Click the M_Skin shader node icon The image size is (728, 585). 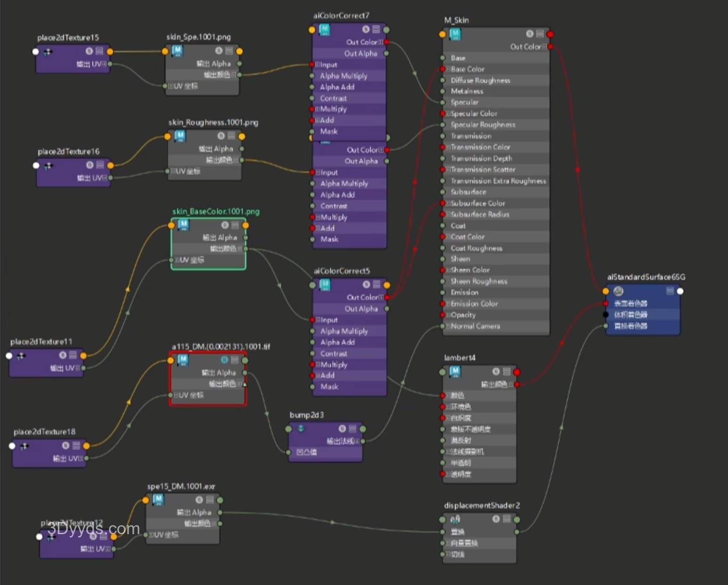455,34
